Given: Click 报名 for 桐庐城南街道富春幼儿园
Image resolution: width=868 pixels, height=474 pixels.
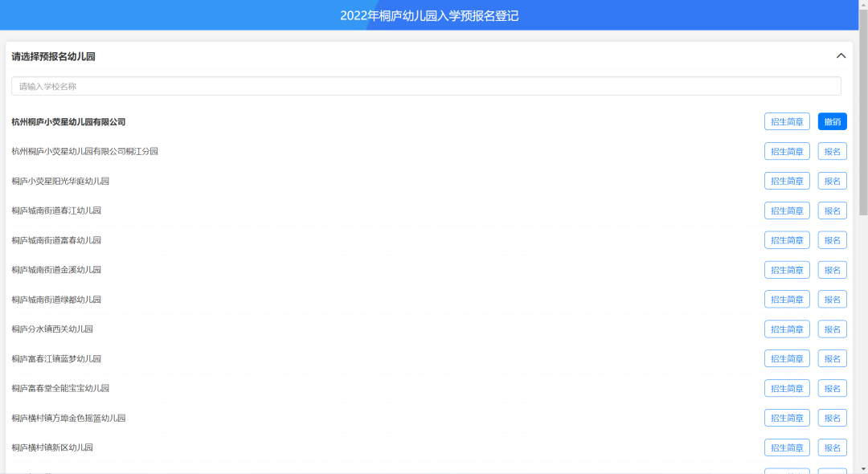Looking at the screenshot, I should point(832,239).
